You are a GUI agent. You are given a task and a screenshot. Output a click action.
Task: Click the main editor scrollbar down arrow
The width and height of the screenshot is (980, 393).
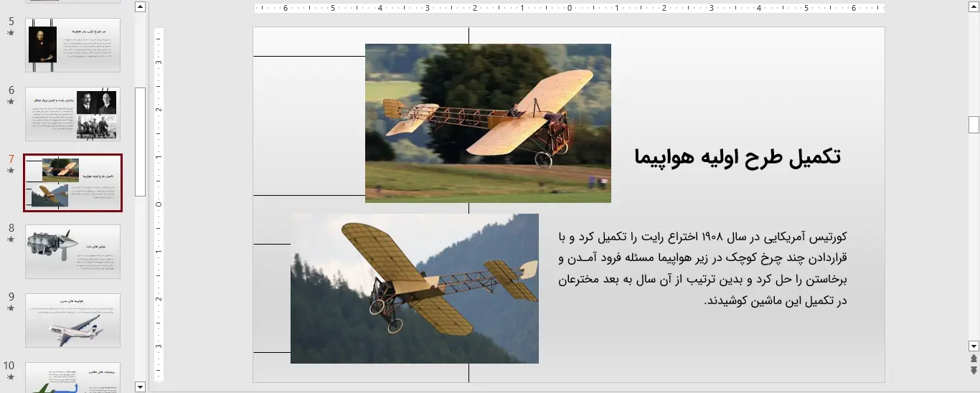pyautogui.click(x=974, y=346)
